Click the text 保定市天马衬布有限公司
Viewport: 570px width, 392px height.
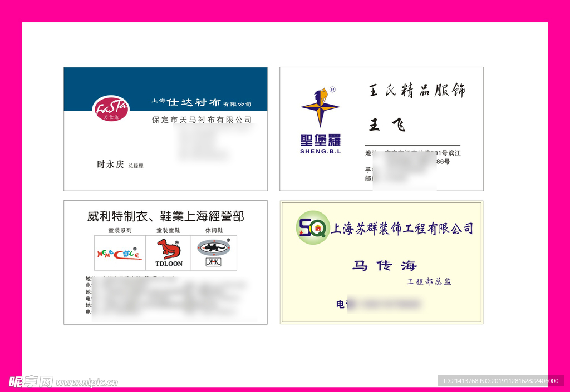(x=202, y=120)
